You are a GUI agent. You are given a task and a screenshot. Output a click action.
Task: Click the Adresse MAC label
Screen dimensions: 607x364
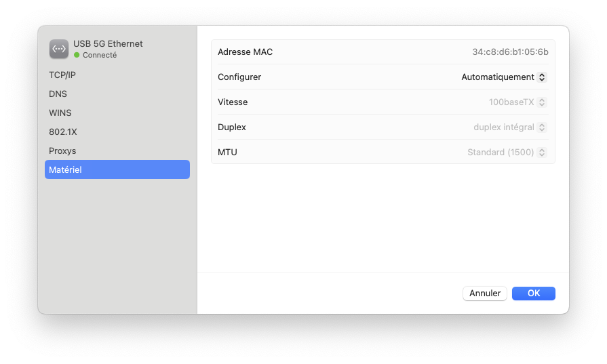point(245,52)
